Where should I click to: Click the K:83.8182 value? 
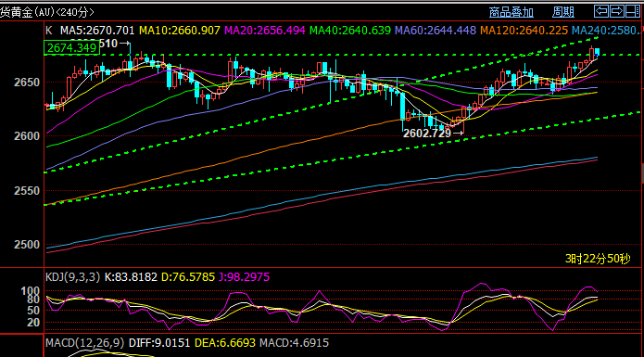[x=131, y=277]
